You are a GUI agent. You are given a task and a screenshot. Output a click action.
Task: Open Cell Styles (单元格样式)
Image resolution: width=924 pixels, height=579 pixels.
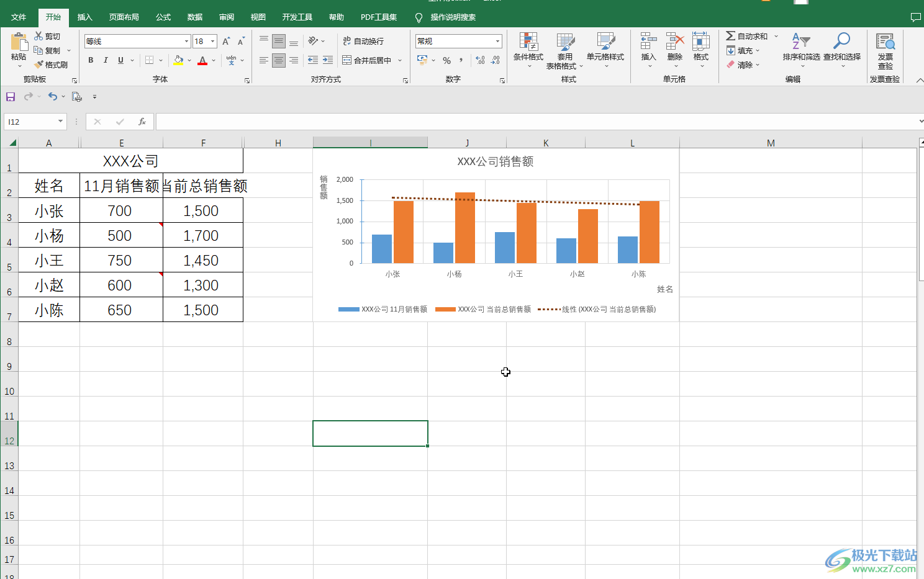tap(605, 50)
